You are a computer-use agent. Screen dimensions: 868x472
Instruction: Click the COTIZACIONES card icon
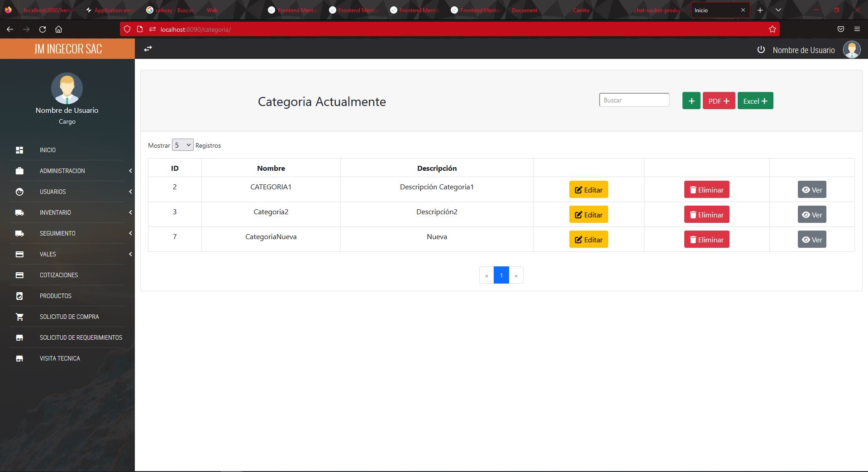19,275
